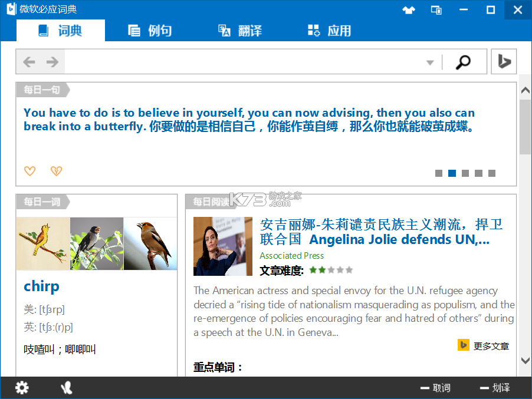Switch to the 例句 tab

pyautogui.click(x=150, y=31)
